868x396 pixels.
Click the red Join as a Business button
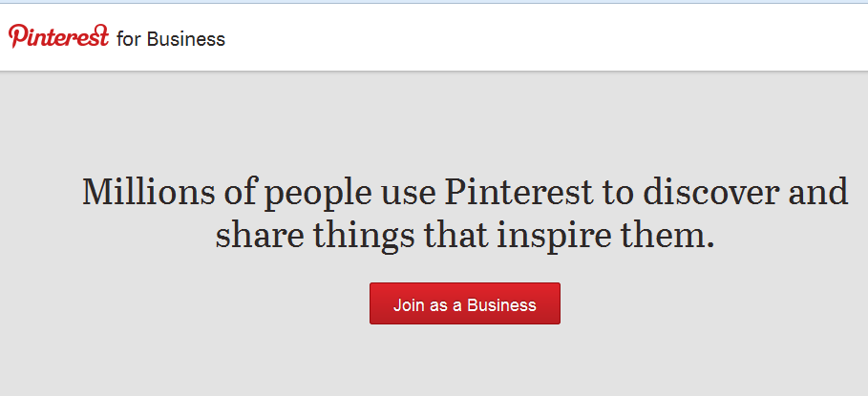coord(465,303)
